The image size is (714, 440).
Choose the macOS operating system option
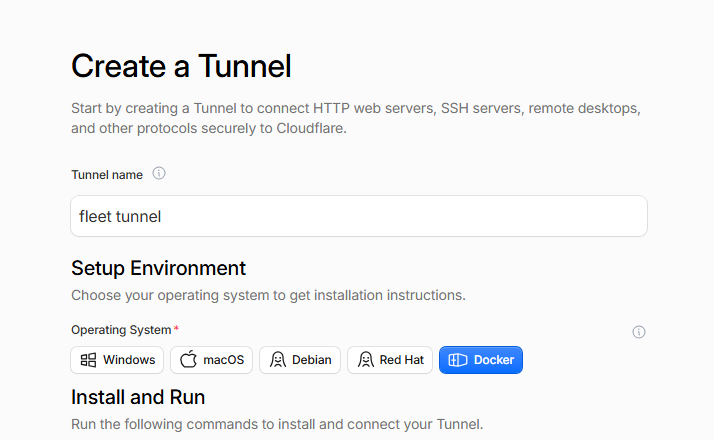point(211,360)
